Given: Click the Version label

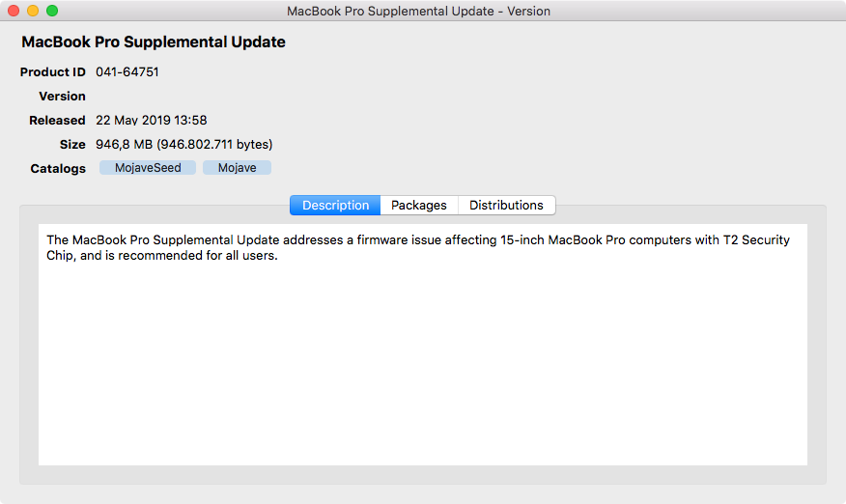Looking at the screenshot, I should click(x=62, y=96).
